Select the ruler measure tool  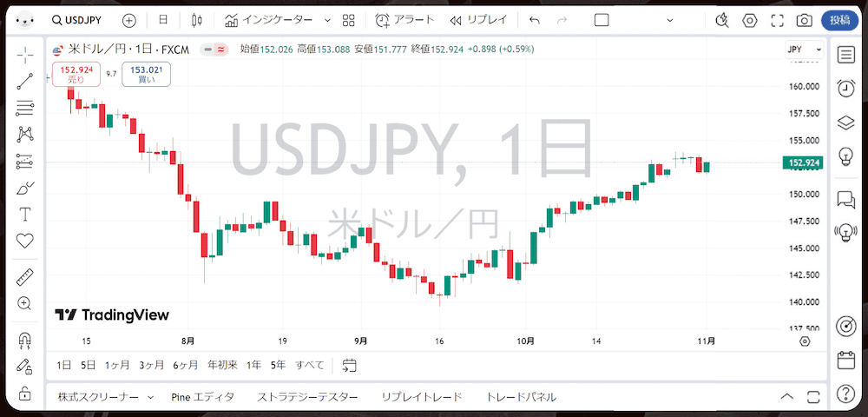tap(25, 276)
